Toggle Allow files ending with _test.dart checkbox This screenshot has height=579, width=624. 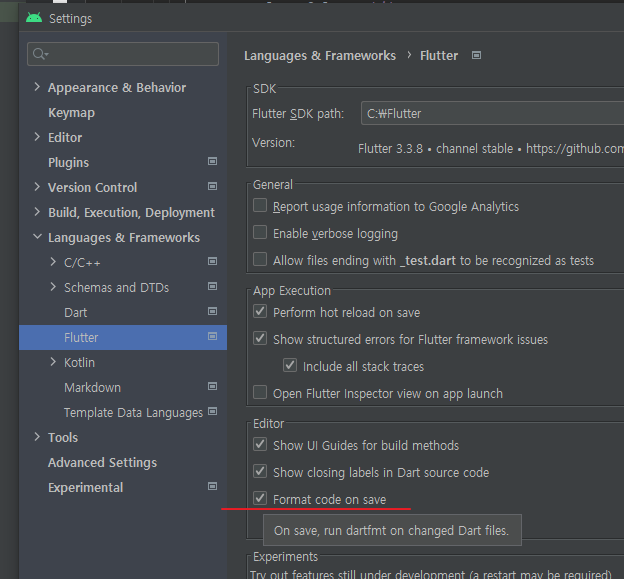[x=260, y=259]
